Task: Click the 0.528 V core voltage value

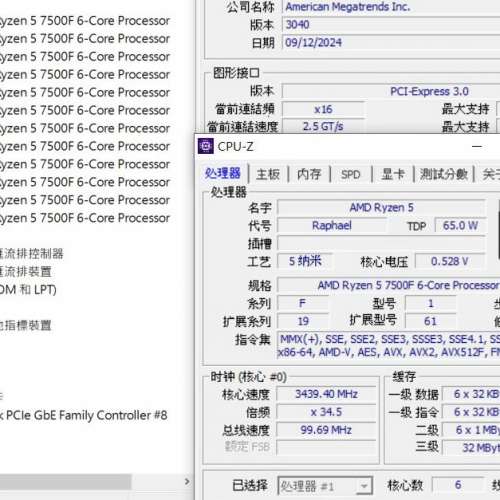Action: click(x=450, y=261)
